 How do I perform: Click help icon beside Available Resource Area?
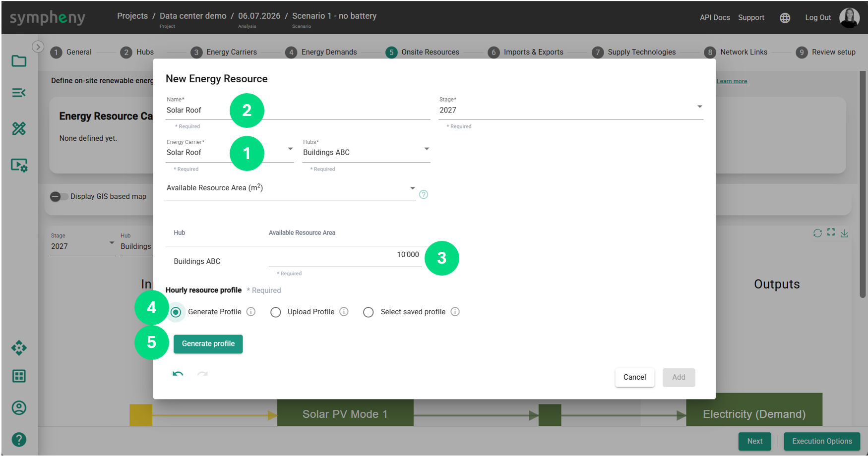coord(424,194)
